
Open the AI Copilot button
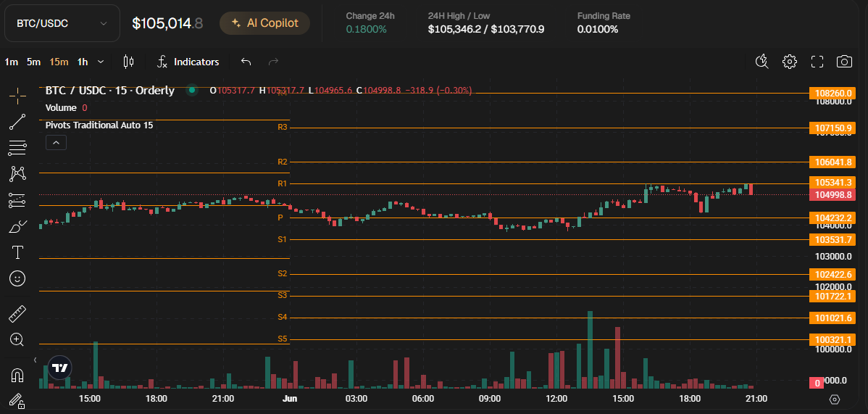click(264, 23)
